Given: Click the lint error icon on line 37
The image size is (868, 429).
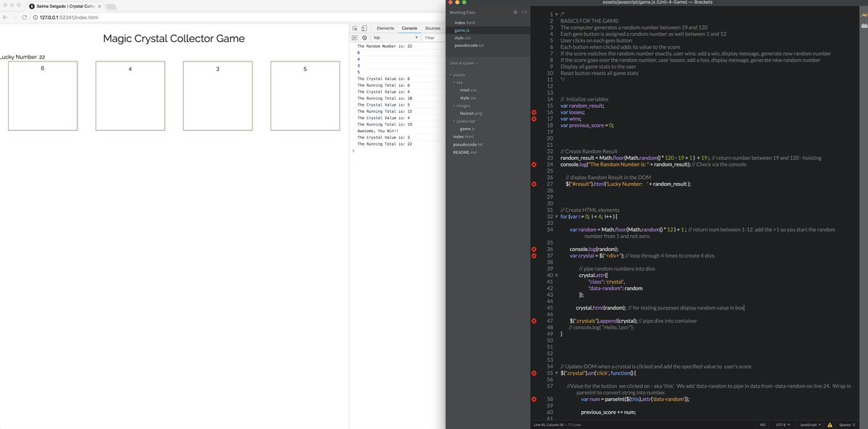Looking at the screenshot, I should (x=535, y=255).
